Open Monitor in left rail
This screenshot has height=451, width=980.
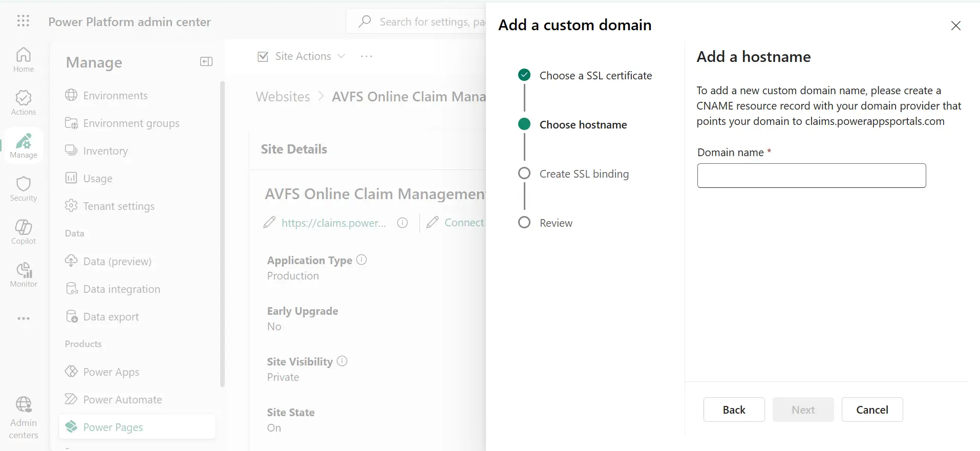[x=24, y=275]
